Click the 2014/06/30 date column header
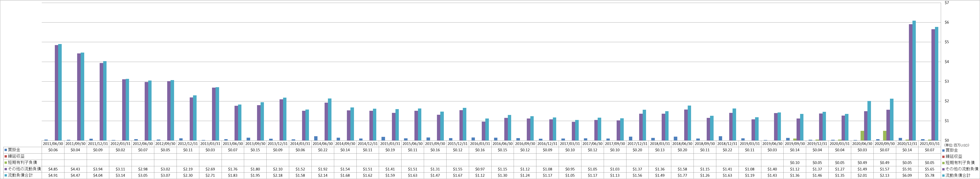 (322, 144)
